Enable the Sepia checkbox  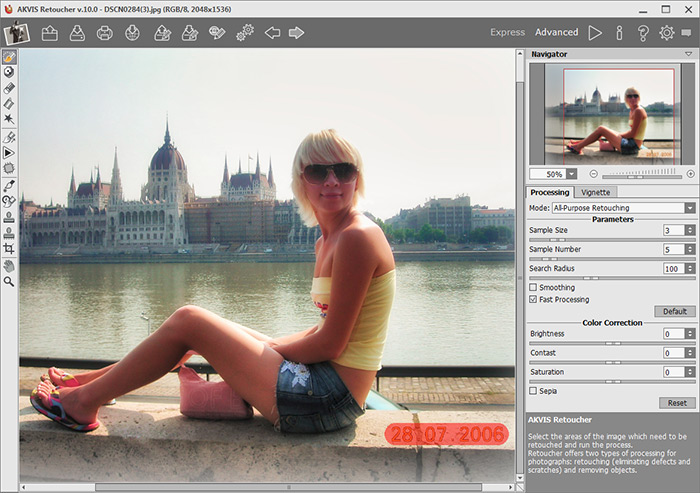[533, 391]
